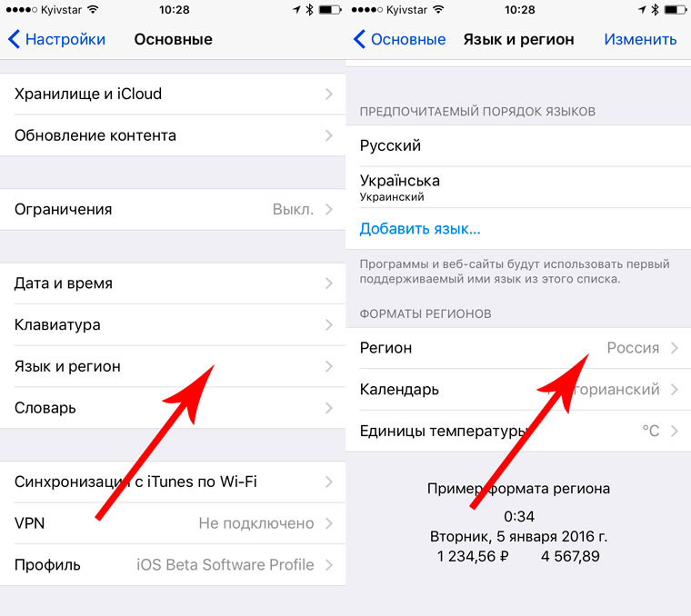Image resolution: width=691 pixels, height=616 pixels.
Task: Tap battery icon in left status bar
Action: (330, 10)
